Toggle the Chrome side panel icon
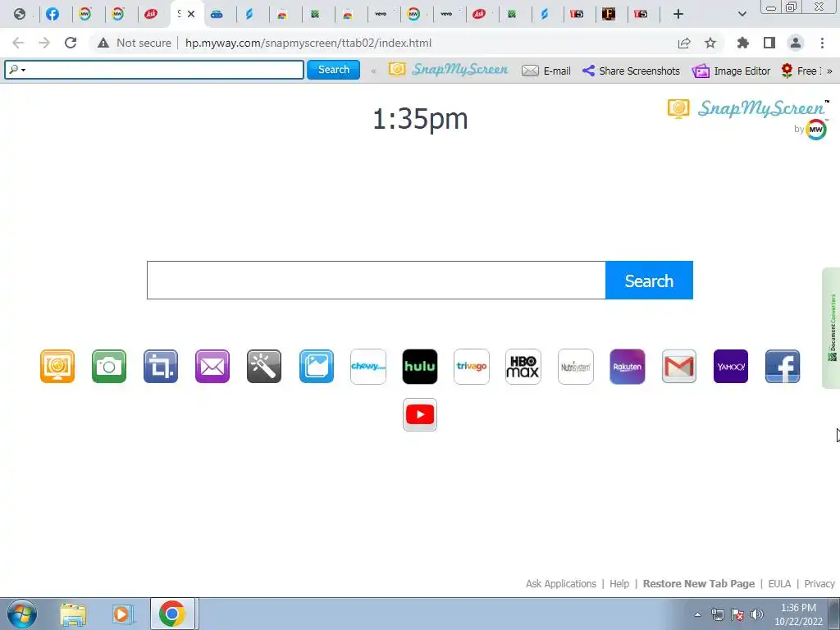 [769, 43]
